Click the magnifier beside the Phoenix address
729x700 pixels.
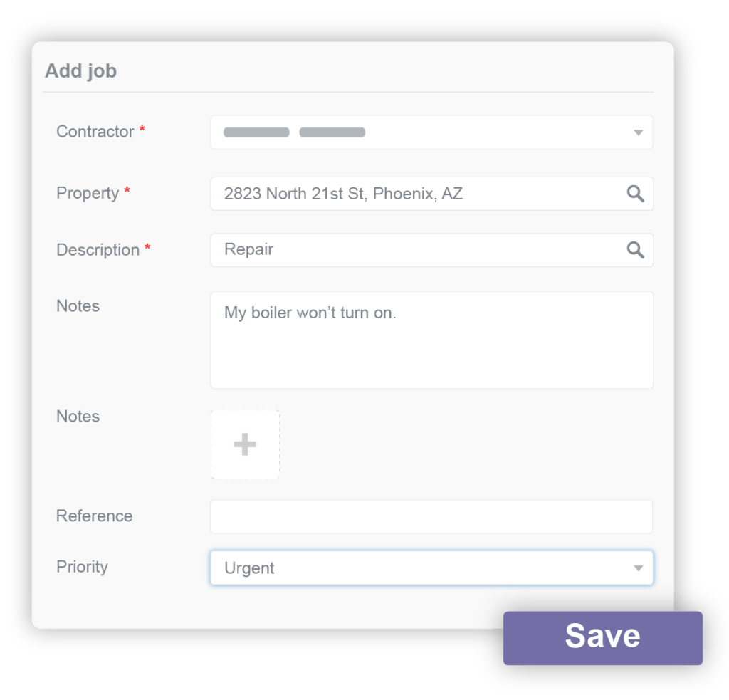(x=636, y=193)
